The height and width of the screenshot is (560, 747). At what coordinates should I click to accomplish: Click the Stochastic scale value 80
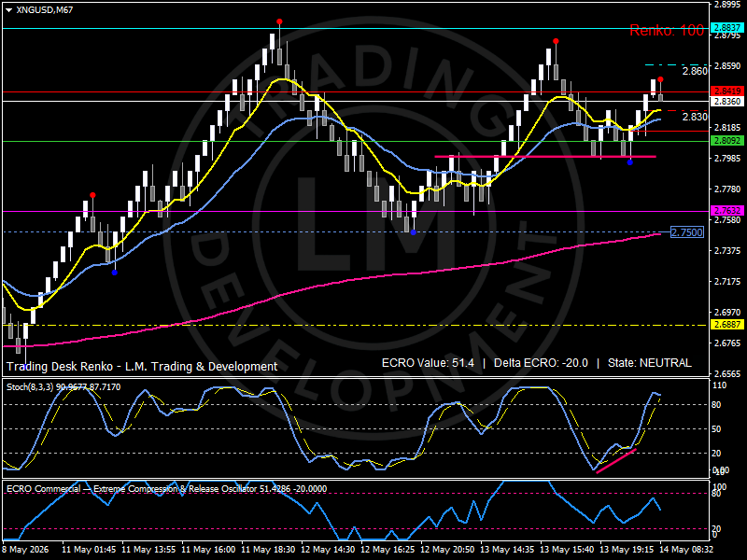716,405
